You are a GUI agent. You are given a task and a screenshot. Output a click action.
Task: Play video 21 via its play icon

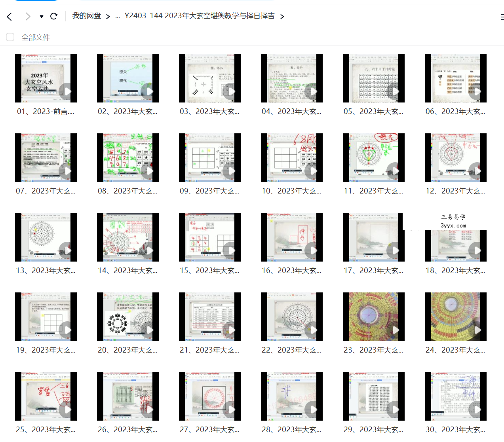click(x=231, y=330)
